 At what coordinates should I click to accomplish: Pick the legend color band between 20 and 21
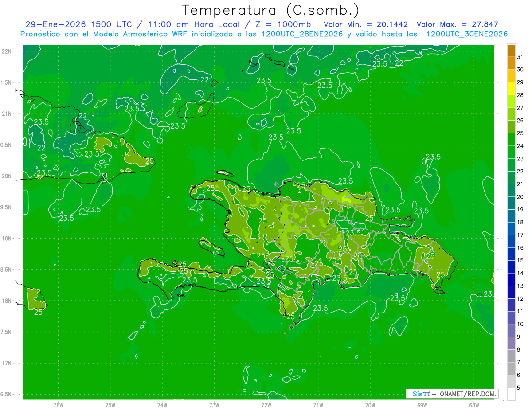click(511, 190)
